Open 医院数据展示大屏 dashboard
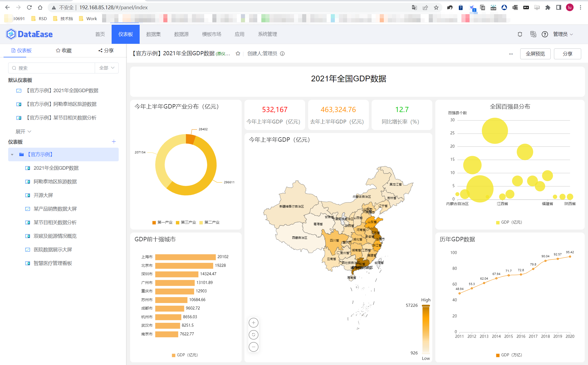 tap(53, 250)
